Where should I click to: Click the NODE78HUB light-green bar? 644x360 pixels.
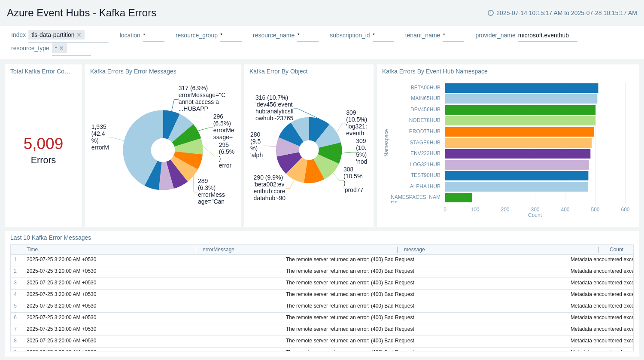[x=520, y=121]
